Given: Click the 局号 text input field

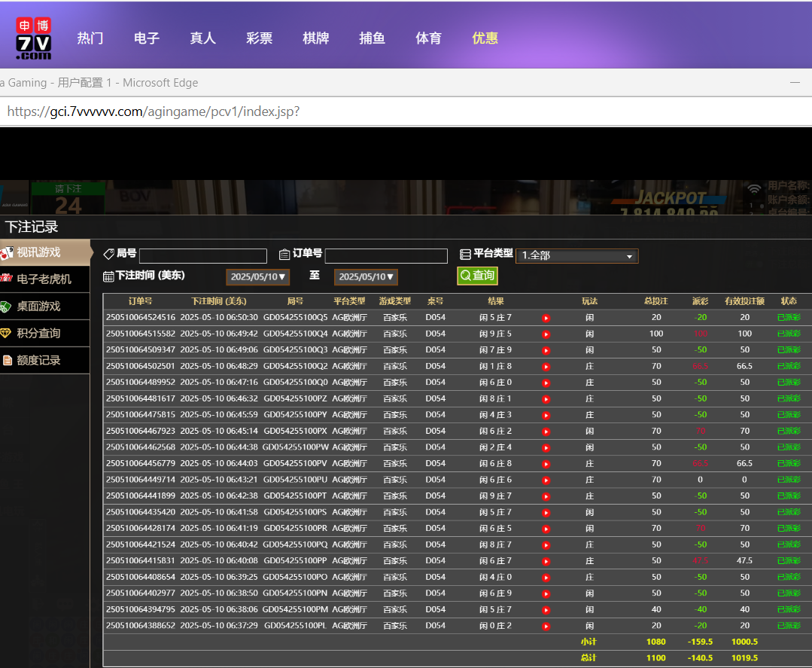Looking at the screenshot, I should 203,256.
